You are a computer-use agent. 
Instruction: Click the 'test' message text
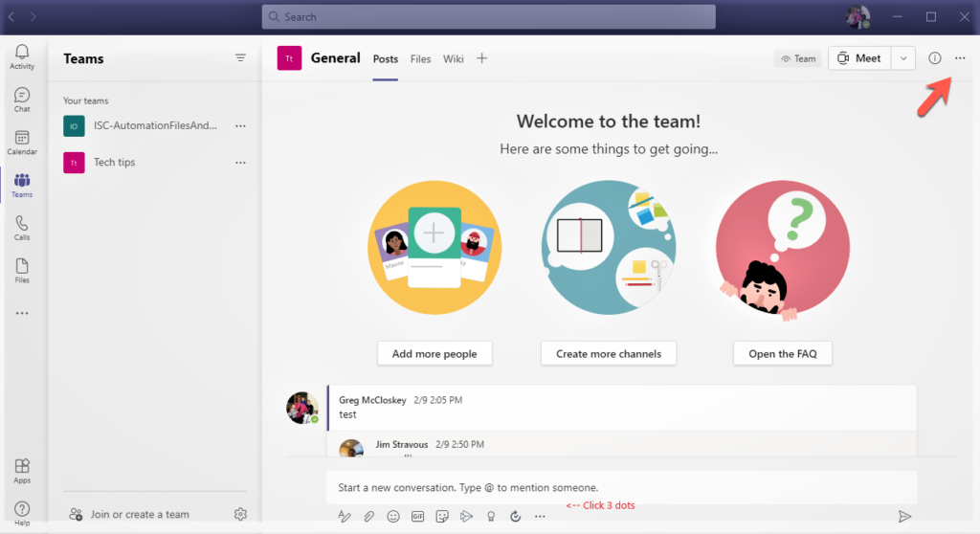click(347, 414)
